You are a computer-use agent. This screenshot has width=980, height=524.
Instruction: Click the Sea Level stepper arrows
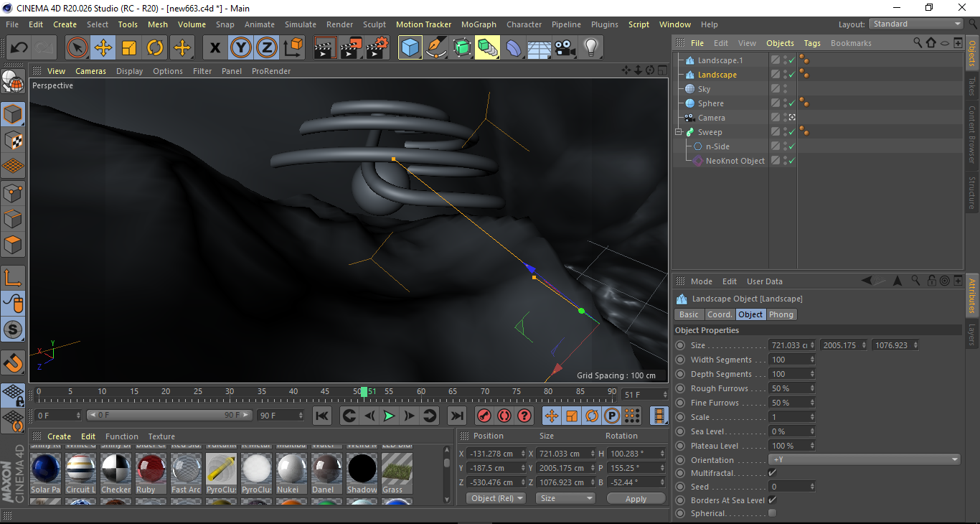(x=812, y=431)
